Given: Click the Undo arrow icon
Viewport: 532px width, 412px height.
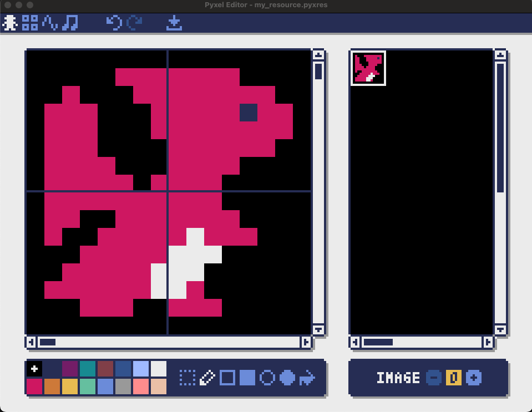Looking at the screenshot, I should (x=114, y=23).
